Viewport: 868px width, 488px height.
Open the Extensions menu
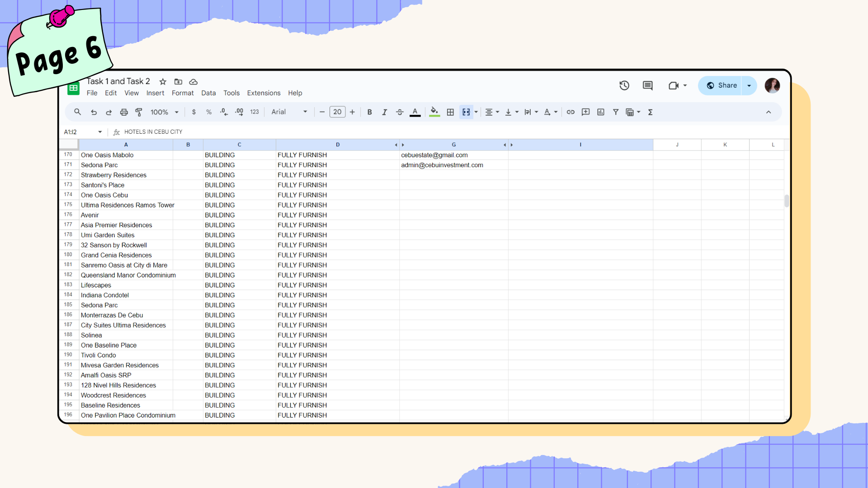coord(264,93)
